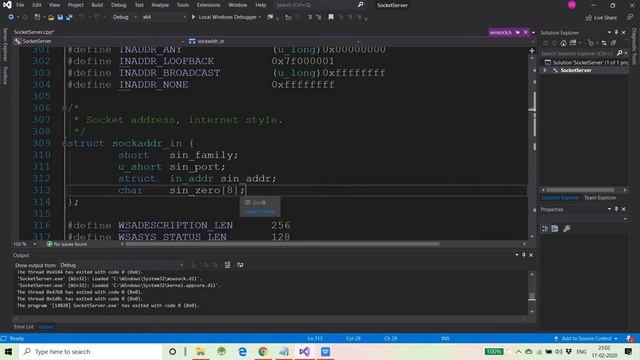Click the Property Pages wrench icon

click(567, 229)
